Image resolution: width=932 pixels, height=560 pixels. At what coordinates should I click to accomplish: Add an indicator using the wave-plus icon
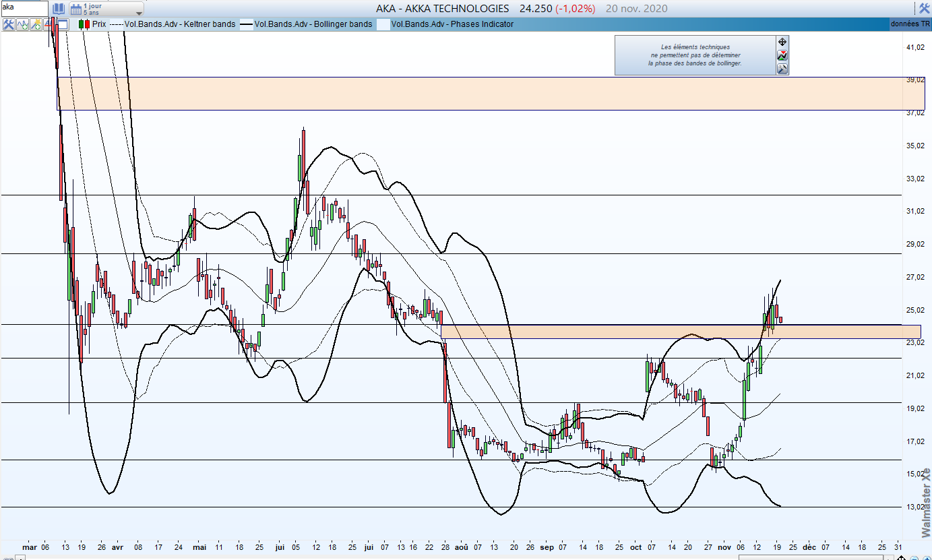(23, 24)
